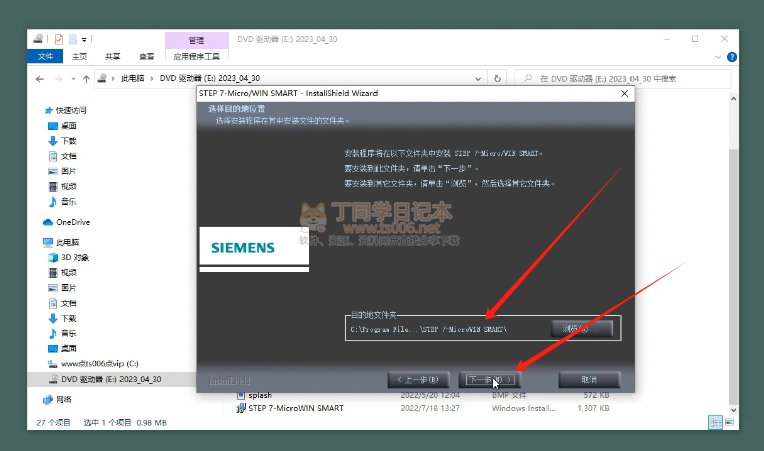The height and width of the screenshot is (451, 764).
Task: Switch to the 主页 ribbon tab
Action: [79, 56]
